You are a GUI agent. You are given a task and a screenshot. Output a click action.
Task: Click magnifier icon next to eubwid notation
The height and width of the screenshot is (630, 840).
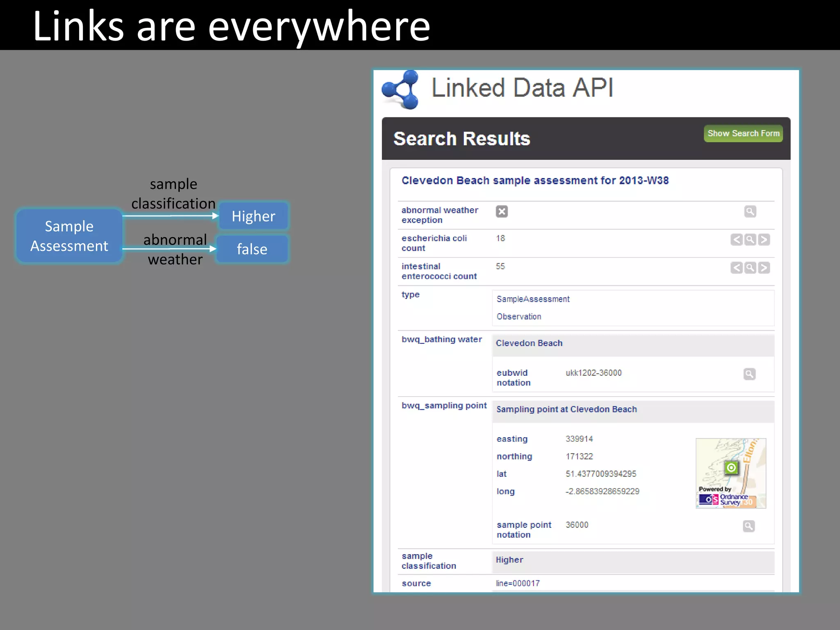click(x=749, y=374)
